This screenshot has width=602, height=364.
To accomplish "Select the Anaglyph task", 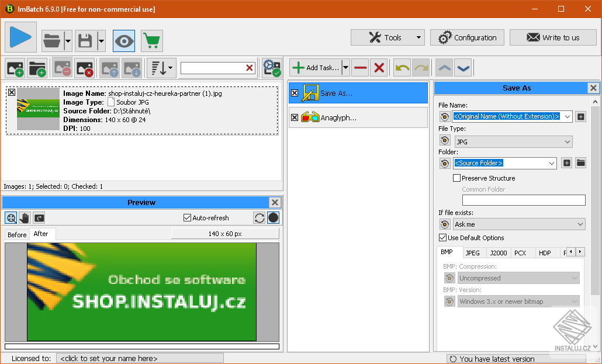I will click(358, 117).
